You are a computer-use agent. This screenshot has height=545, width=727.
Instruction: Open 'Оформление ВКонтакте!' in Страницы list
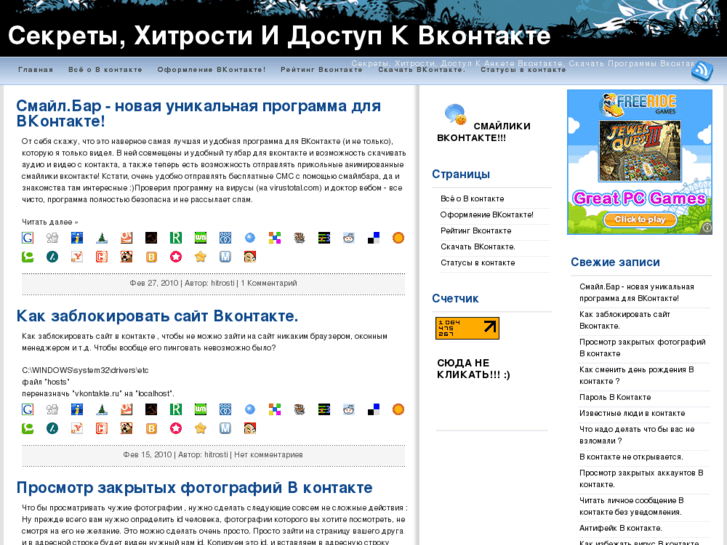[487, 215]
